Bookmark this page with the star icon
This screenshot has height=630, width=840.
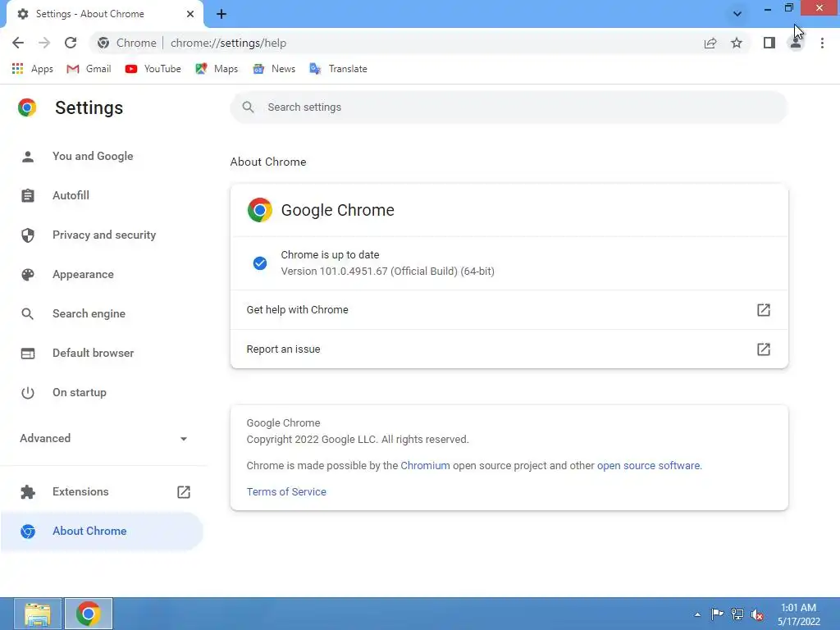[x=737, y=43]
